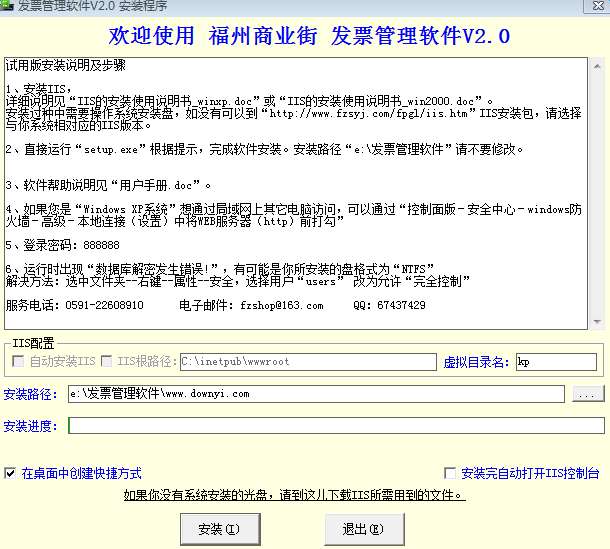Toggle the 自动安装IIS checkbox
The width and height of the screenshot is (610, 549).
pyautogui.click(x=18, y=361)
